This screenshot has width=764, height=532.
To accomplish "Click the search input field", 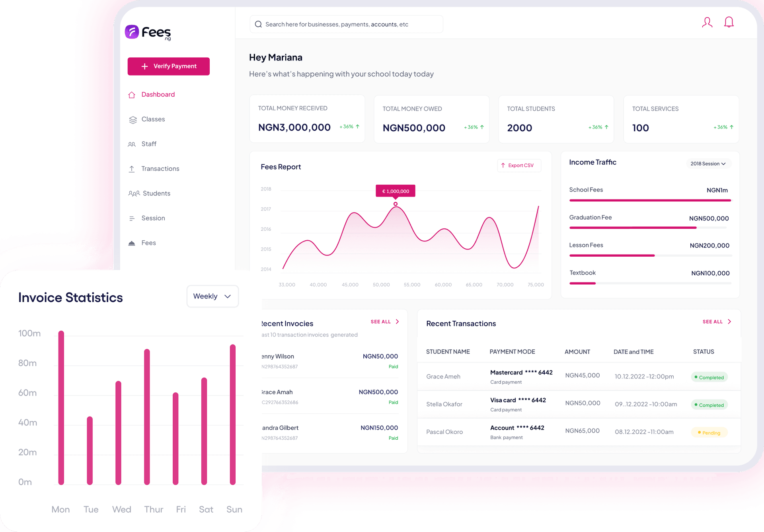I will click(x=346, y=24).
